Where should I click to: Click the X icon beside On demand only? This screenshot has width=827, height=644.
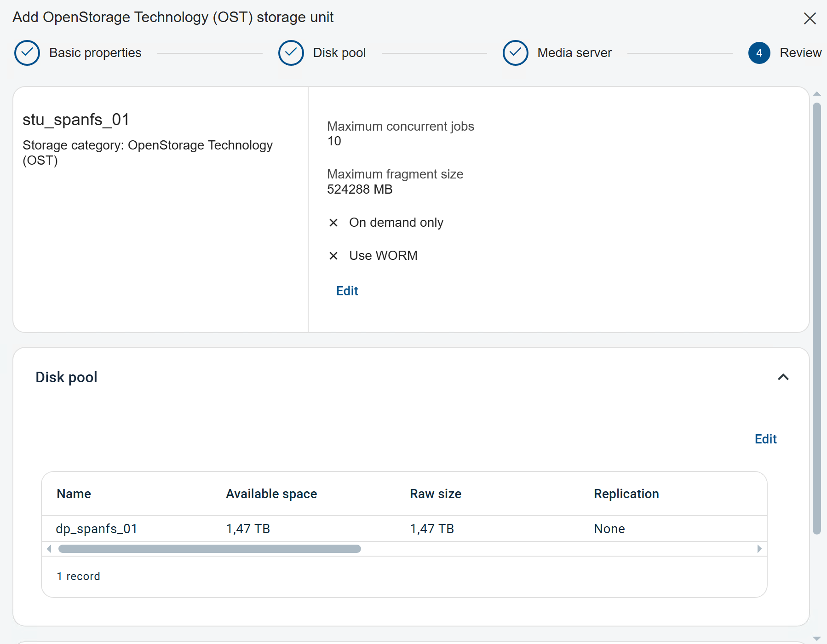333,223
